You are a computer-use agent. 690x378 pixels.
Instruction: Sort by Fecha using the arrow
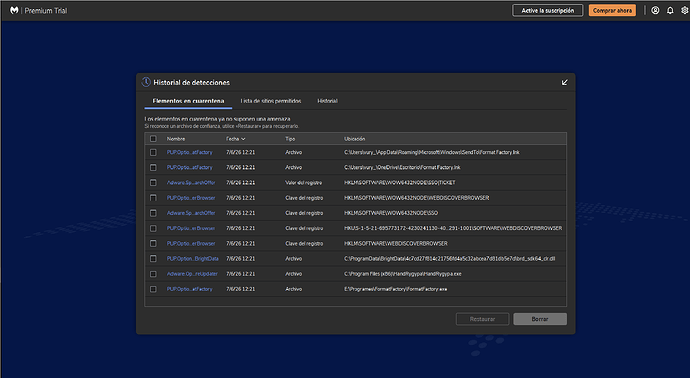(243, 139)
